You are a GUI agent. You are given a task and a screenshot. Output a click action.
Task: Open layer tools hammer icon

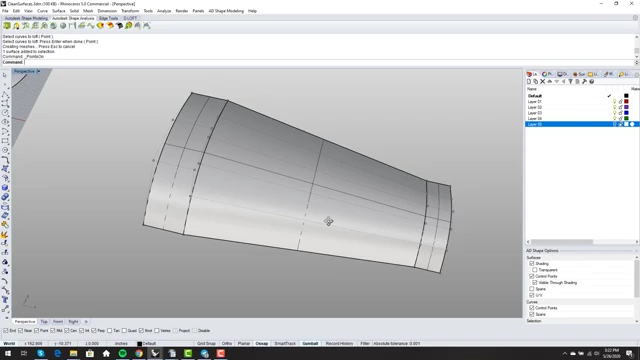tap(584, 82)
